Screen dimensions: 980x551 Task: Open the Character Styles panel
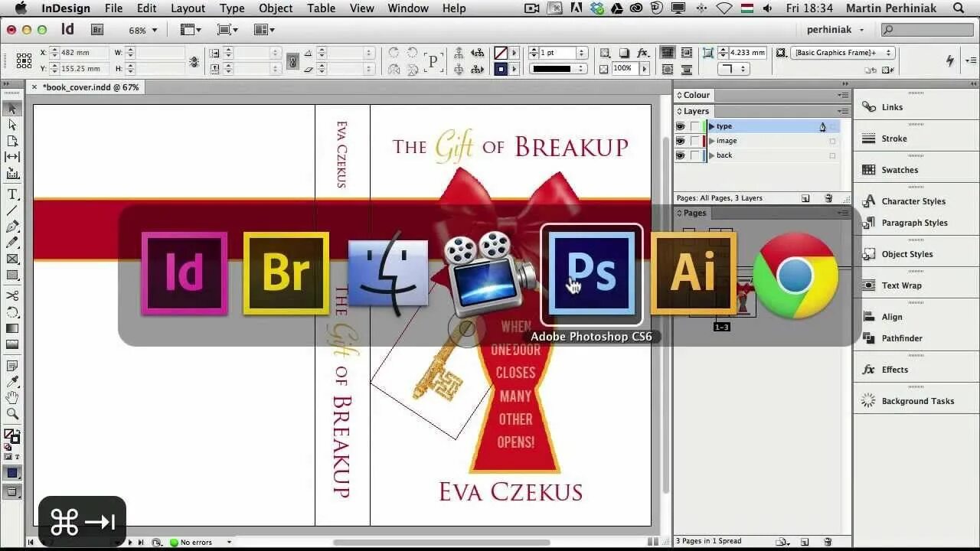pos(913,201)
